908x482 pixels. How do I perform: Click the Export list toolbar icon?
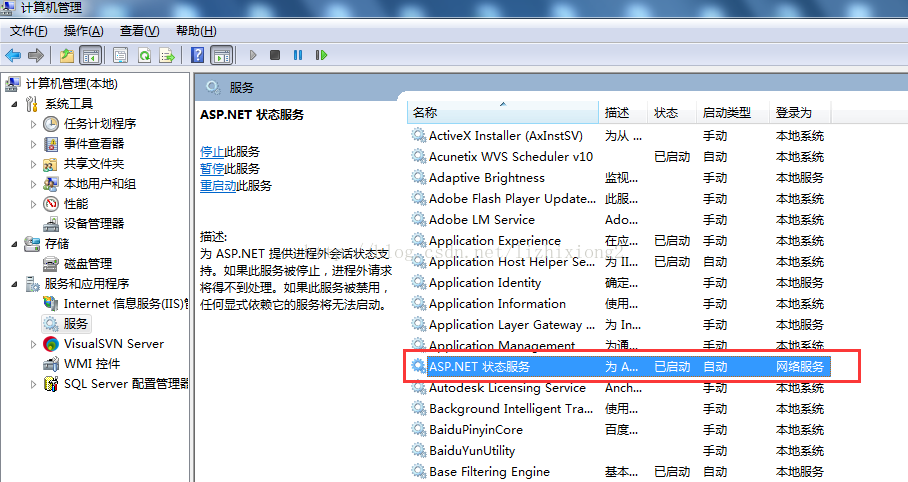coord(167,55)
